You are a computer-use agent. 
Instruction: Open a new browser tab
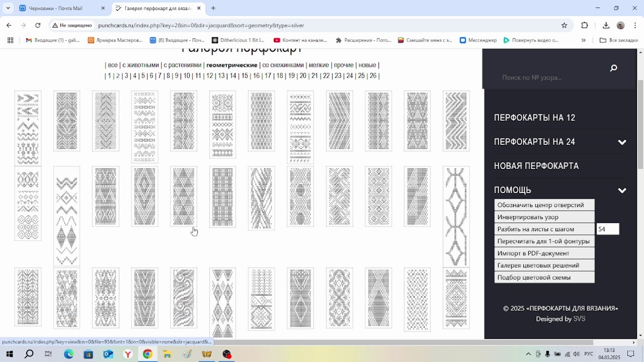coord(213,8)
